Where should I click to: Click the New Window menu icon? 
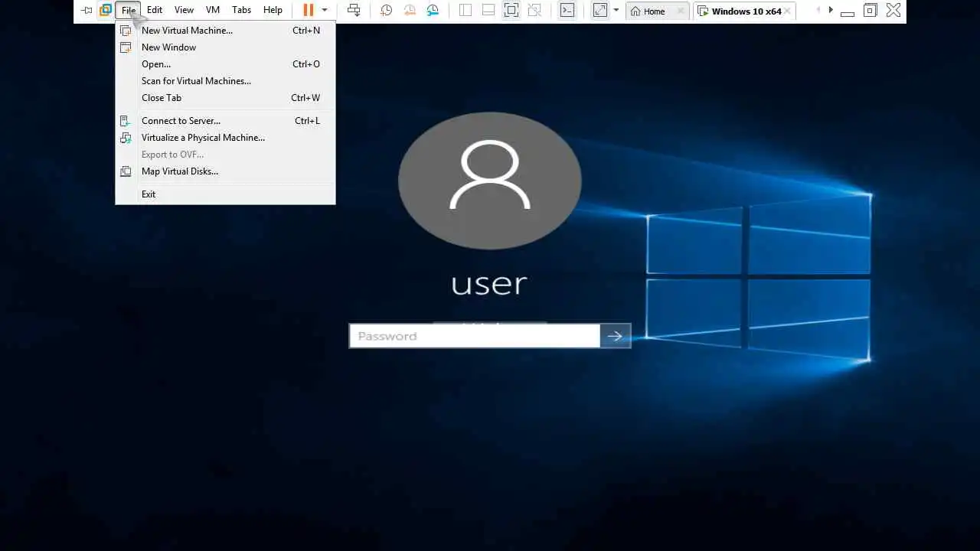tap(126, 47)
